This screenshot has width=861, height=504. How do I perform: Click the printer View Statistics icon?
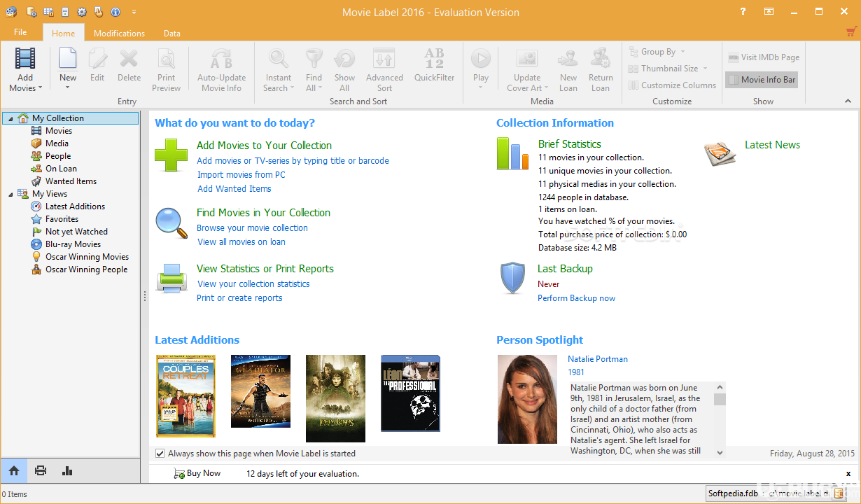(x=171, y=278)
